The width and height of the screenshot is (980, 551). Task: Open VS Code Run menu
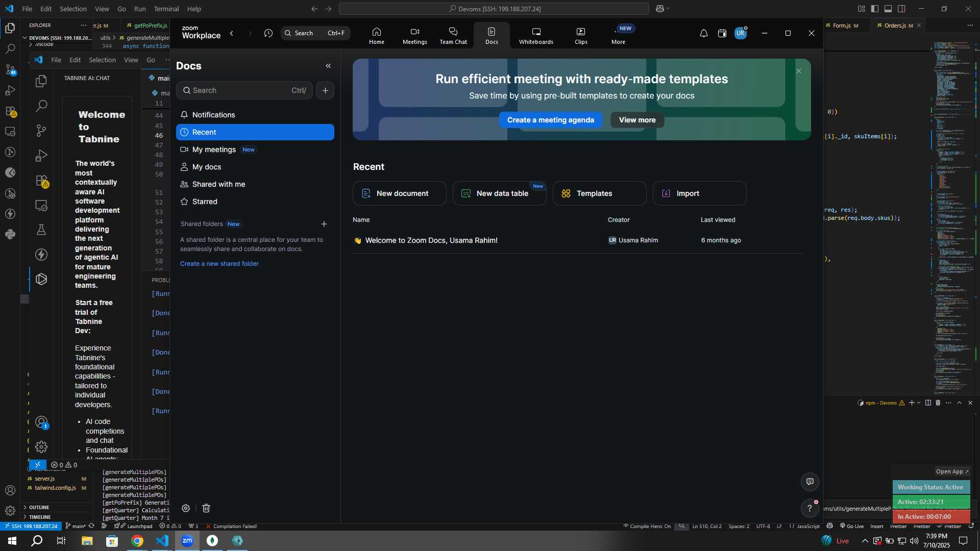pyautogui.click(x=140, y=9)
